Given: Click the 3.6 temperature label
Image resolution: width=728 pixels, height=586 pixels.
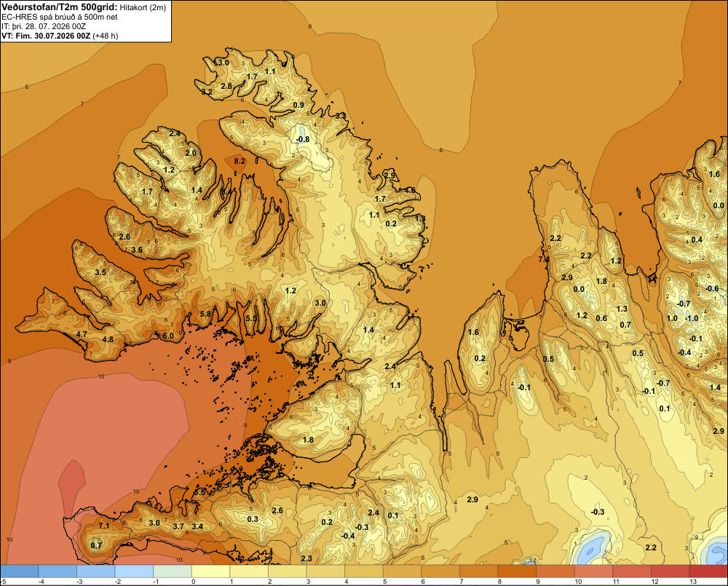Looking at the screenshot, I should (137, 250).
